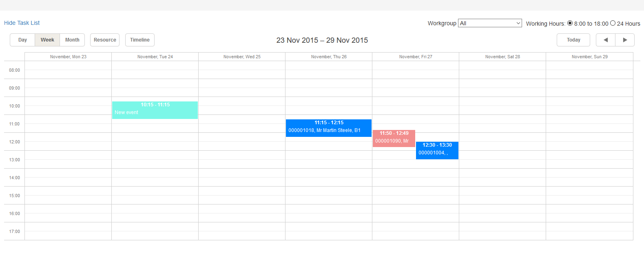The image size is (644, 255).
Task: Click the November, Mon 23 column header
Action: coord(68,57)
